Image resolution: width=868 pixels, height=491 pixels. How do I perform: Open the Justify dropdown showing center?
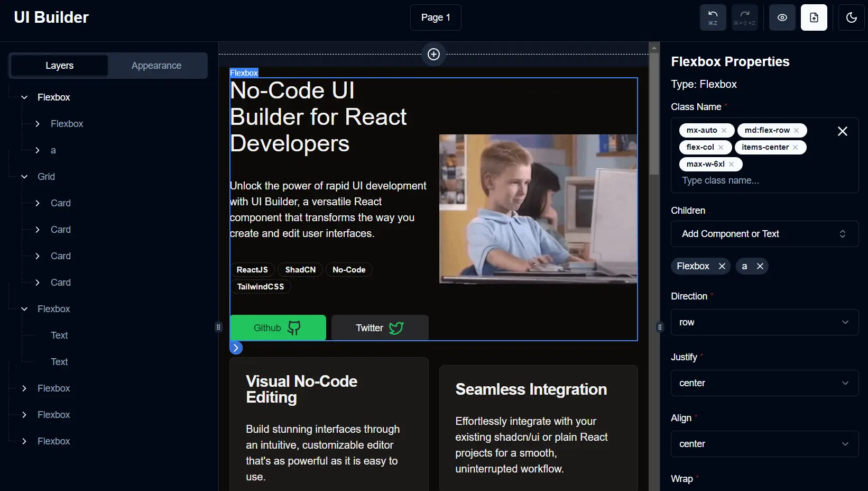click(764, 383)
